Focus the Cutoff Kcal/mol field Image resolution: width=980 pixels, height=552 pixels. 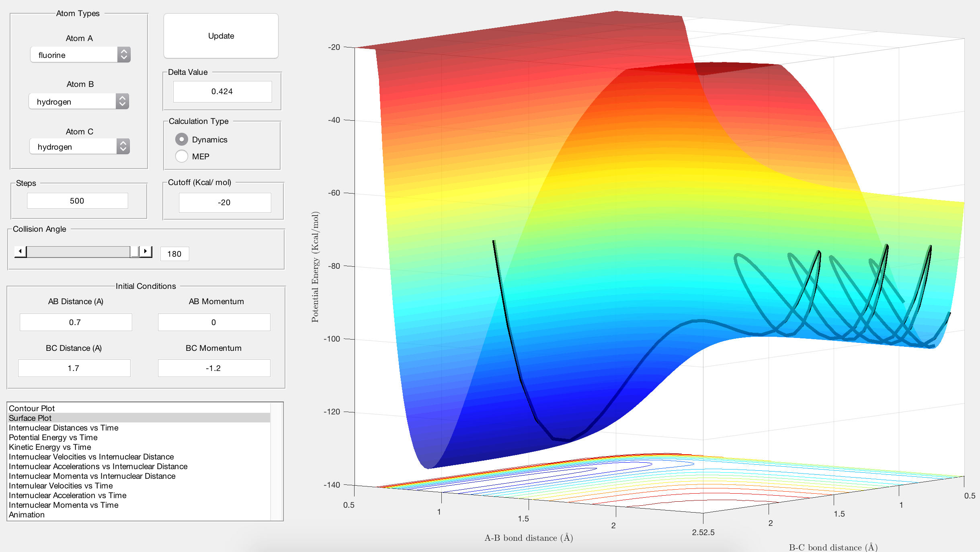pos(224,202)
